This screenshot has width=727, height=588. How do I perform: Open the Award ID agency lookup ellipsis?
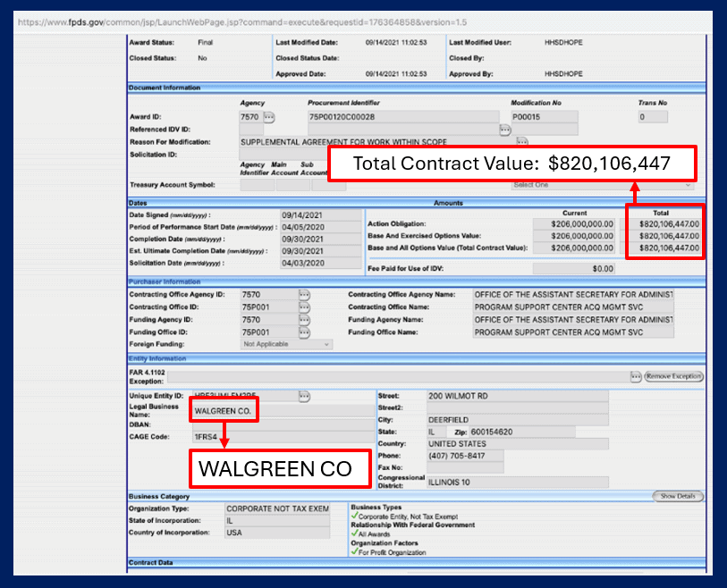(x=269, y=117)
